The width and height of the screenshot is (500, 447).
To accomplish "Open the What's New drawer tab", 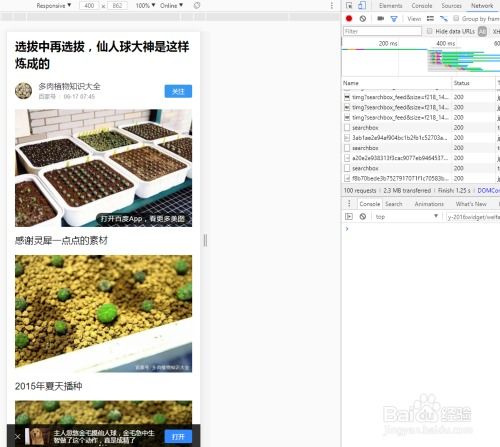I will [471, 204].
